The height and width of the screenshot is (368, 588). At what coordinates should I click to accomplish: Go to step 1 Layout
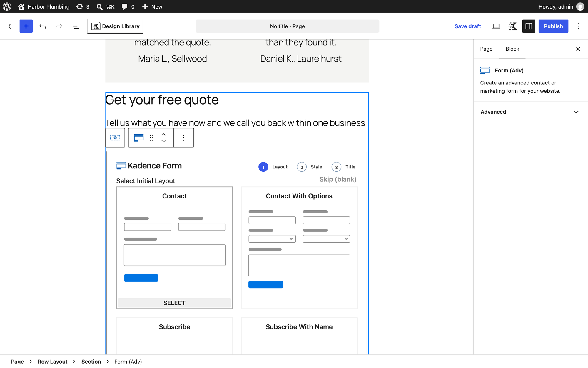(273, 167)
